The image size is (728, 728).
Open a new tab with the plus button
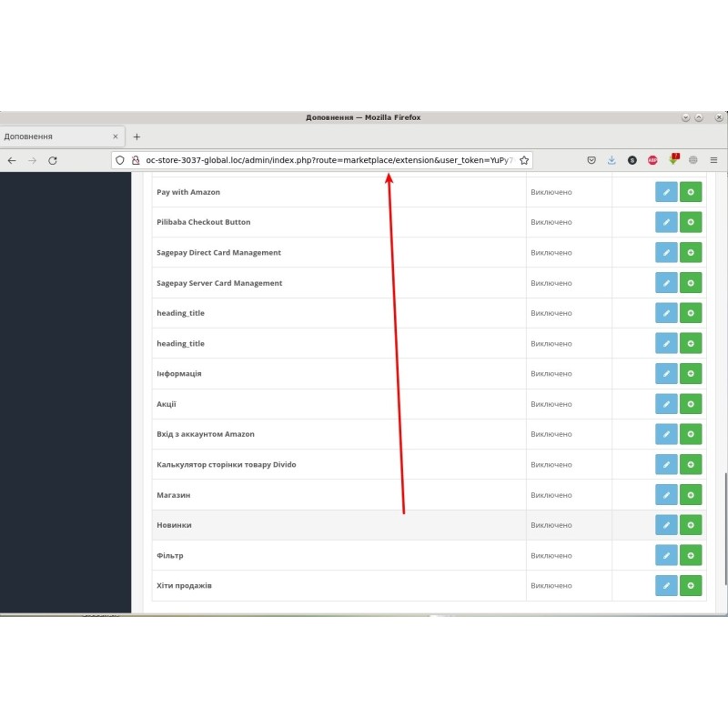tap(136, 136)
